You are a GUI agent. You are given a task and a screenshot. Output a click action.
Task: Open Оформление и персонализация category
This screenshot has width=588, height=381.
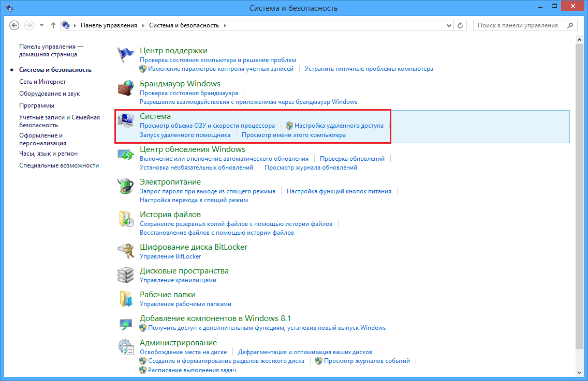pos(42,139)
